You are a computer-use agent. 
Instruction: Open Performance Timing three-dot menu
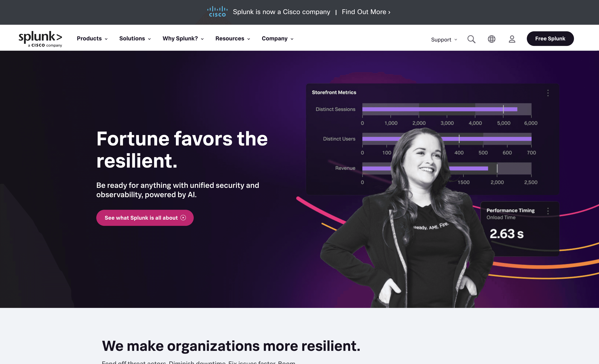click(548, 211)
